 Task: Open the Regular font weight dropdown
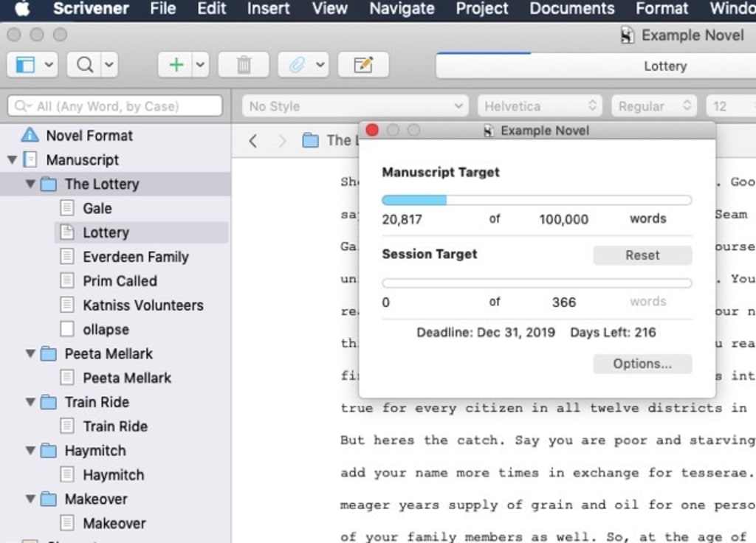coord(656,106)
